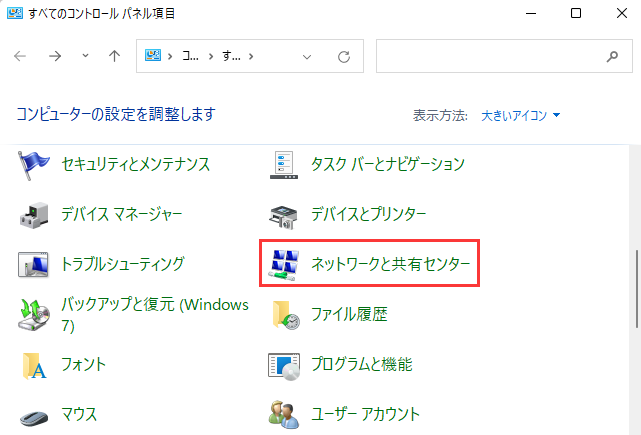Image resolution: width=641 pixels, height=435 pixels.
Task: Open the トラブルシューティング icon
Action: [34, 265]
